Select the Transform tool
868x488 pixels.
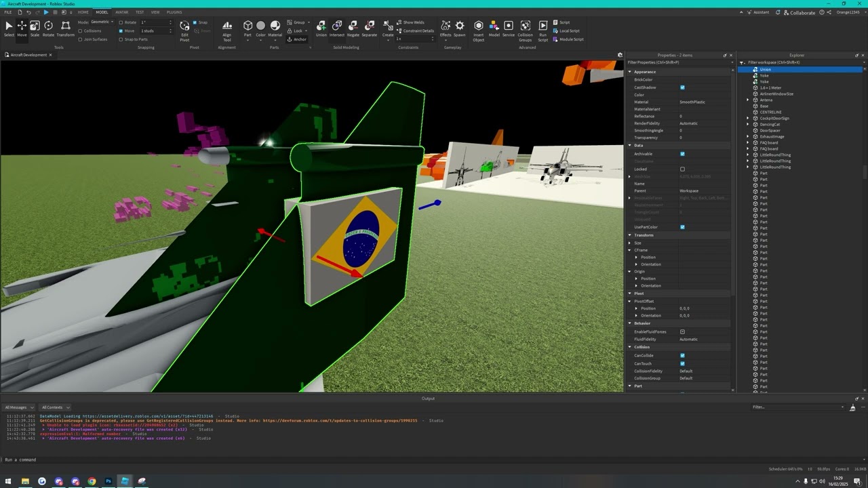pyautogui.click(x=65, y=28)
